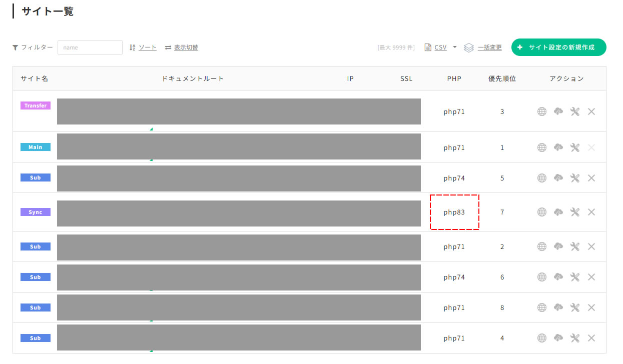This screenshot has width=623, height=364.
Task: Open globe icon in priority 5 row
Action: pos(542,178)
